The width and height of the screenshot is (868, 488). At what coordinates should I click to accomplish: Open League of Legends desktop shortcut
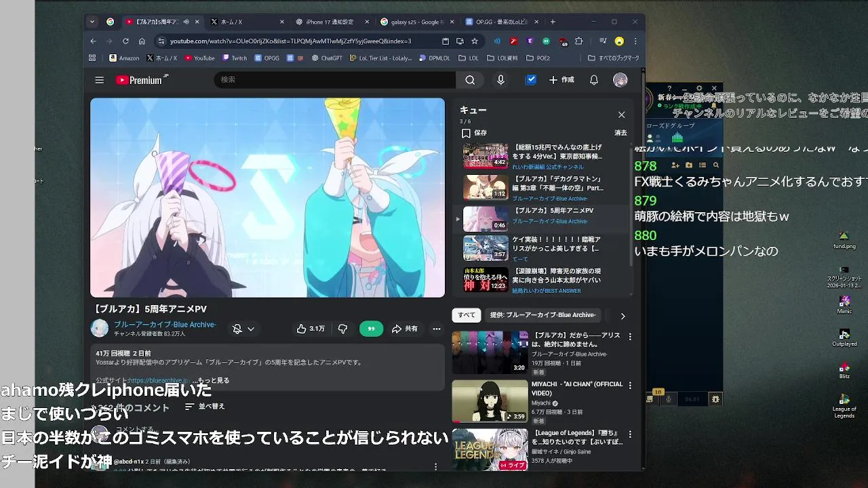click(x=844, y=405)
